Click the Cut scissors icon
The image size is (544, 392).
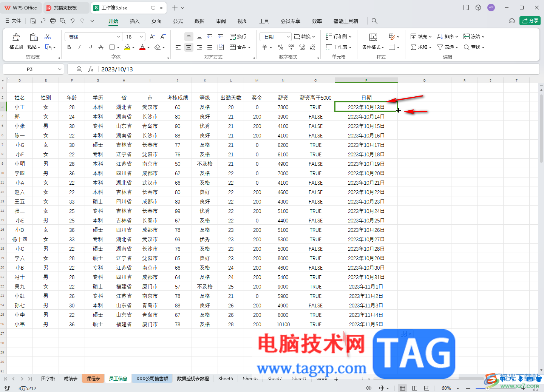click(48, 37)
